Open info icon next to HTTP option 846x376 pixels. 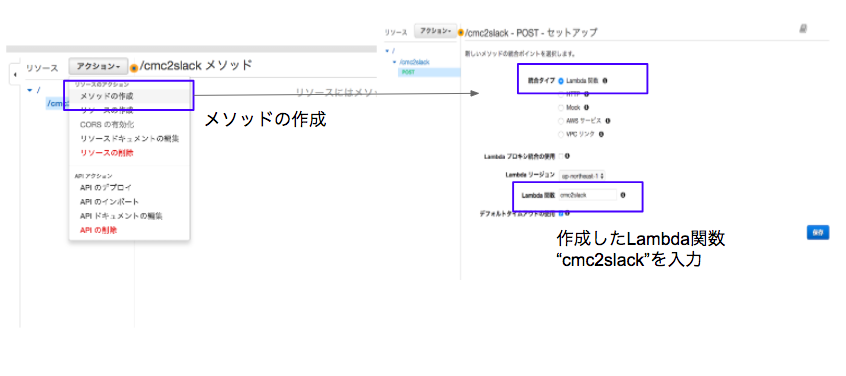(x=586, y=94)
